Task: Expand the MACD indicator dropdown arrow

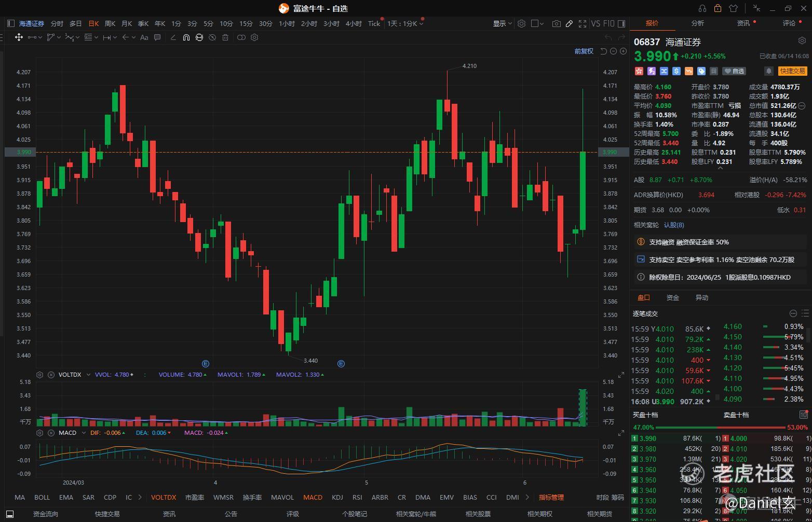Action: (84, 433)
